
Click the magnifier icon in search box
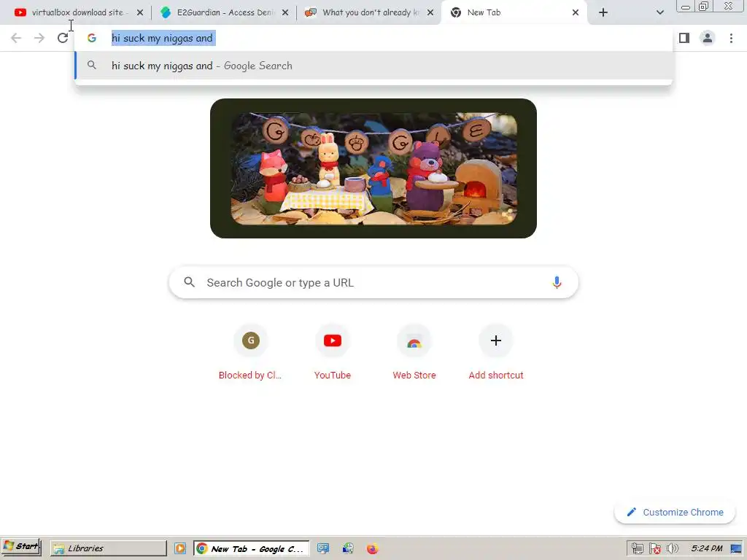pos(189,282)
